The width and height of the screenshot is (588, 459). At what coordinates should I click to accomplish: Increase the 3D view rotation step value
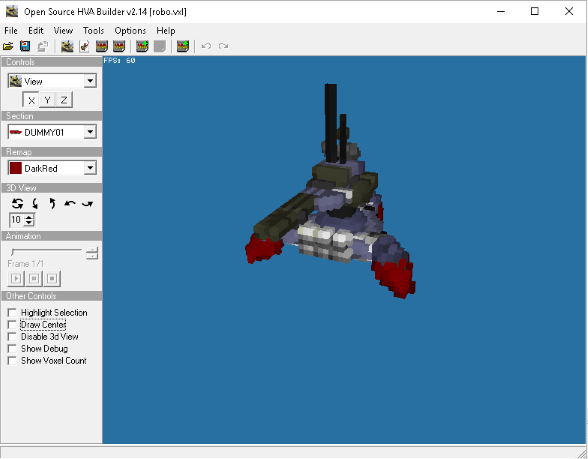pos(29,216)
